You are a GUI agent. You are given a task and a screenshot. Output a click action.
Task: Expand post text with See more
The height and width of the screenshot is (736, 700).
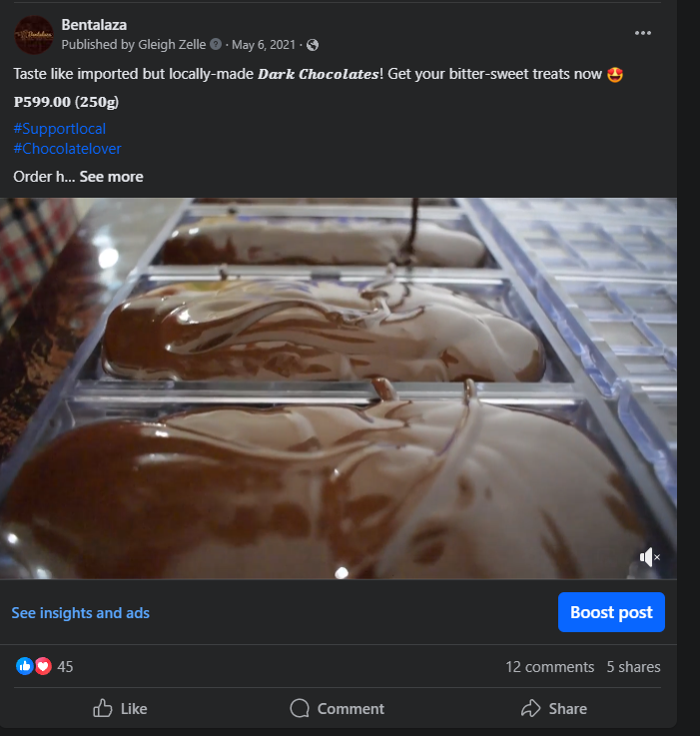[111, 177]
